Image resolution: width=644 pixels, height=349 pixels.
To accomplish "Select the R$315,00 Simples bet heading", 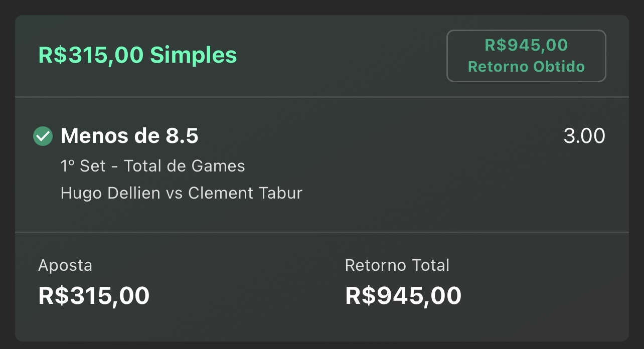I will tap(137, 55).
